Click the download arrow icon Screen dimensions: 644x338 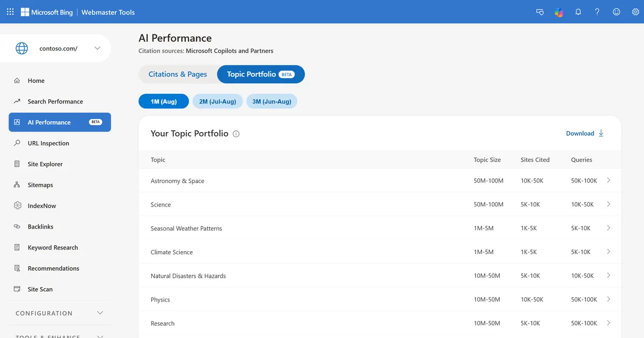point(601,133)
